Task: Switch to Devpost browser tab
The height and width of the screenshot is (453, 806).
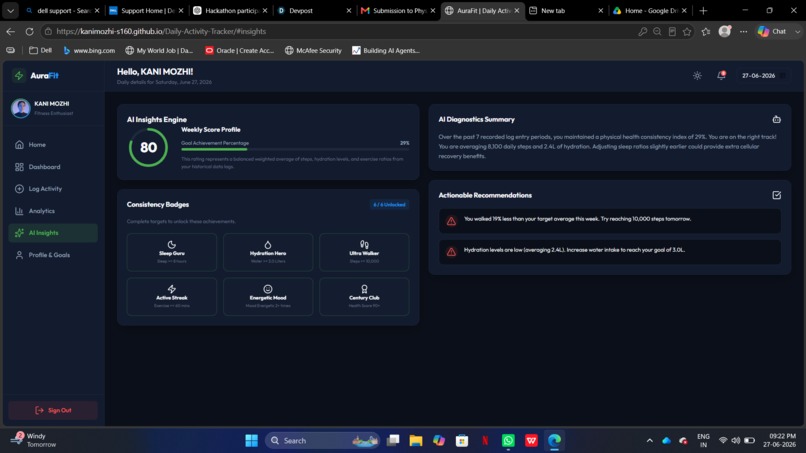Action: (315, 10)
